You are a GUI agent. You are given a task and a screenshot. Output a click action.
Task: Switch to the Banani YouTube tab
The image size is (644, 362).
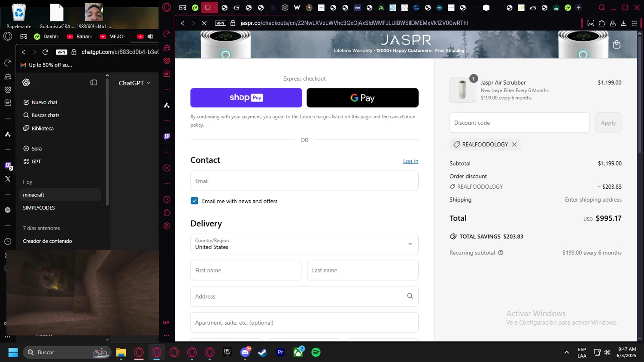[x=79, y=36]
